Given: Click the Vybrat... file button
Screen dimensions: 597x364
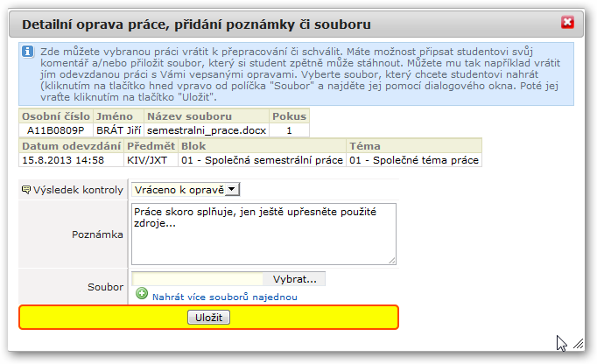Looking at the screenshot, I should [294, 279].
